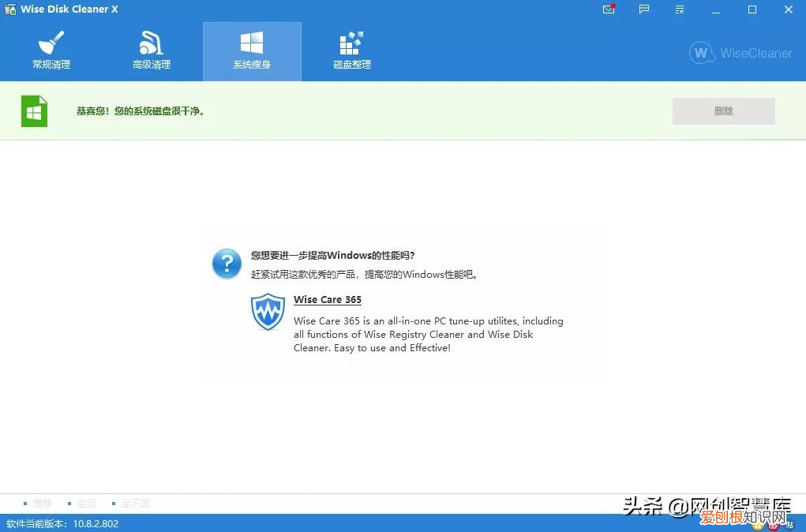Click the WiseCleaner logo

[739, 53]
